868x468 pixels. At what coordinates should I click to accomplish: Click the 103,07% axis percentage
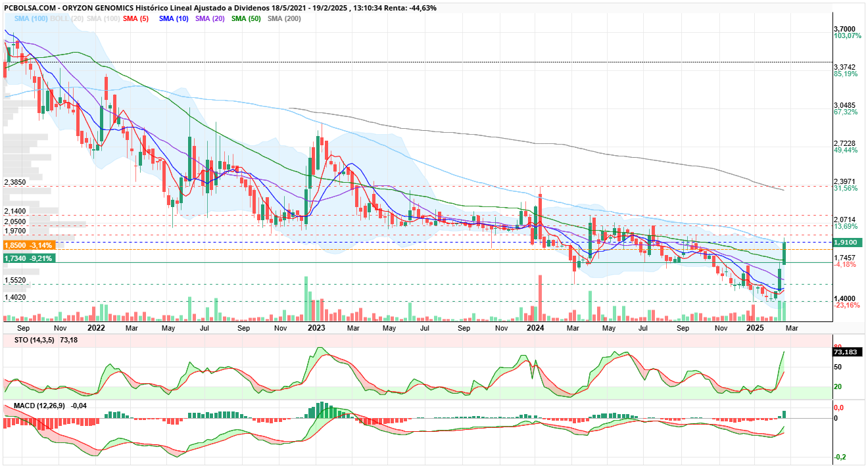(848, 36)
